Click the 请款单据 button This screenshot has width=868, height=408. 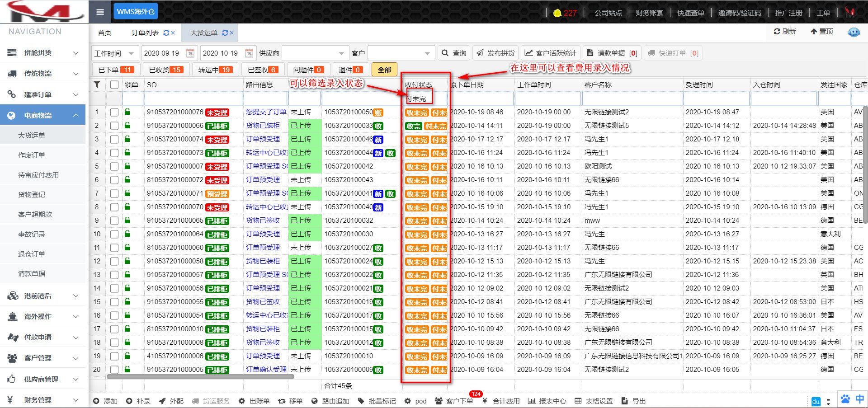tap(612, 53)
